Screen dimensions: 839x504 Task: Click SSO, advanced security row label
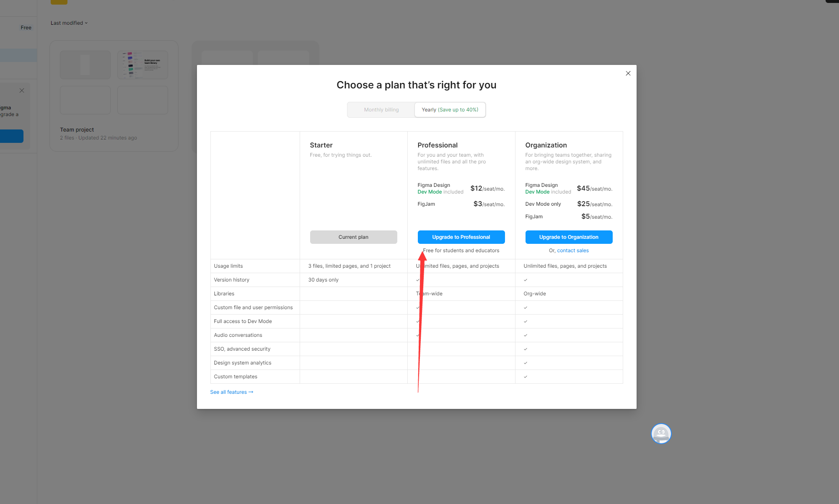click(x=242, y=349)
